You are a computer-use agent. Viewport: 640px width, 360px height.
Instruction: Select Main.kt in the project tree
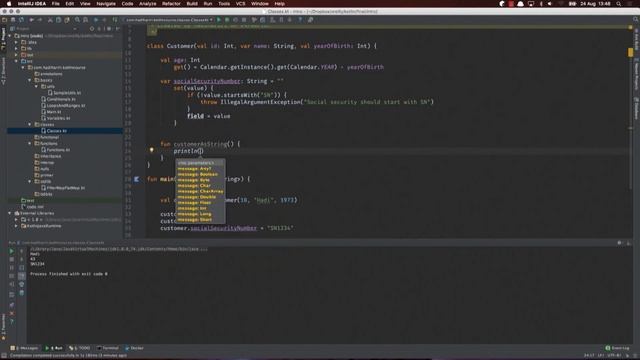point(51,112)
